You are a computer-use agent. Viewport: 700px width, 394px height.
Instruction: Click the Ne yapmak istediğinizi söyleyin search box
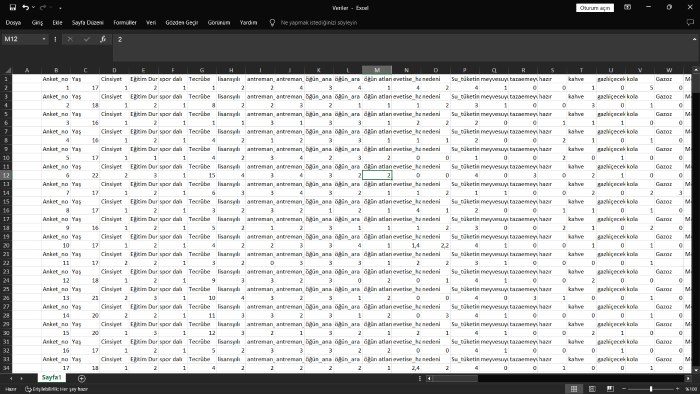click(319, 22)
